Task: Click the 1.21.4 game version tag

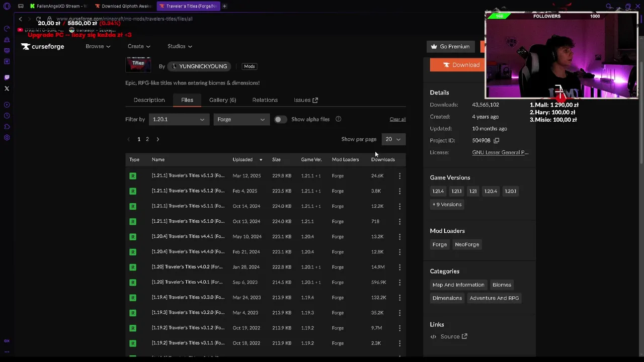Action: tap(438, 191)
